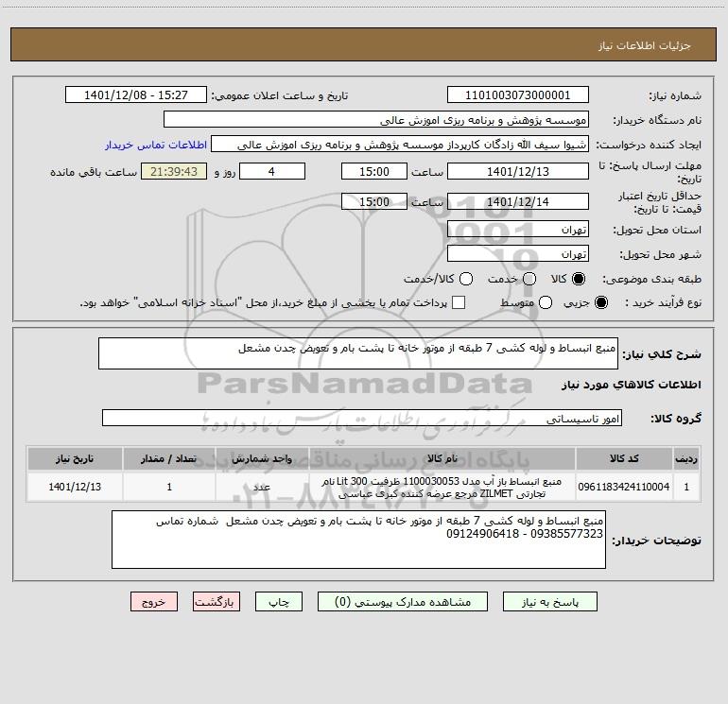The height and width of the screenshot is (704, 728).
Task: Click the شماره نیاز number field
Action: [x=518, y=95]
